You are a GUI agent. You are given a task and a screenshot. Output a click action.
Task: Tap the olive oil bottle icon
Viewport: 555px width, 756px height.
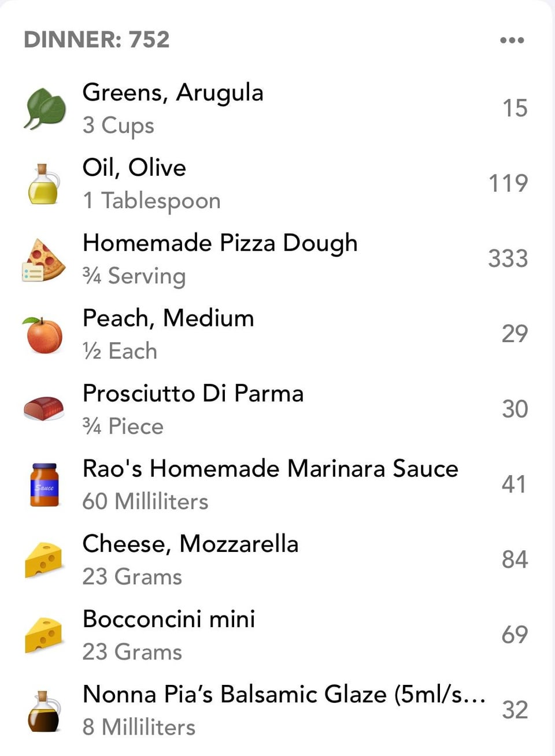[44, 184]
